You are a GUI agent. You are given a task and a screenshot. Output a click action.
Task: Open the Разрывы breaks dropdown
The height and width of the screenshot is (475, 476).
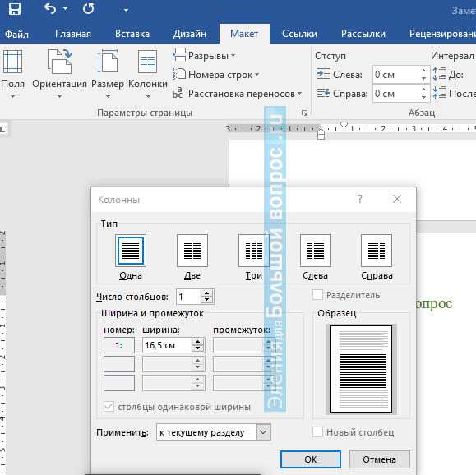coord(204,56)
